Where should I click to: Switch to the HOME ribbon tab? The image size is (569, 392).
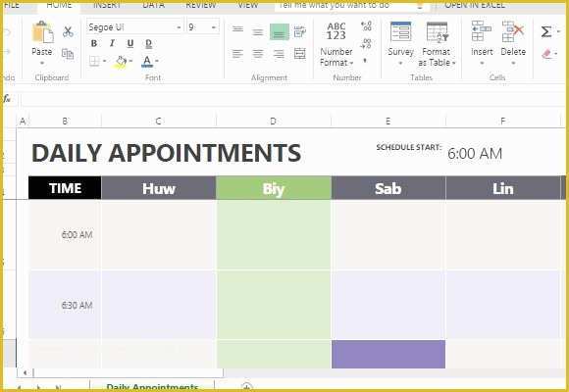coord(59,5)
